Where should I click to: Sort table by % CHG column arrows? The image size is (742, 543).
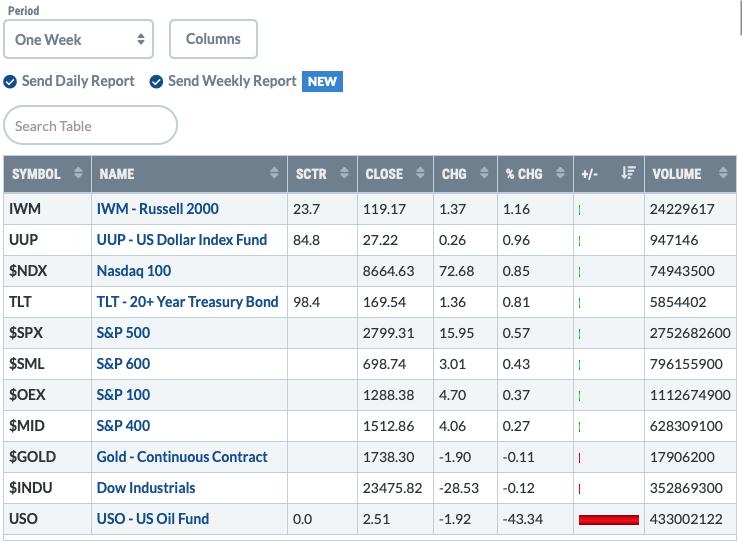(x=560, y=173)
